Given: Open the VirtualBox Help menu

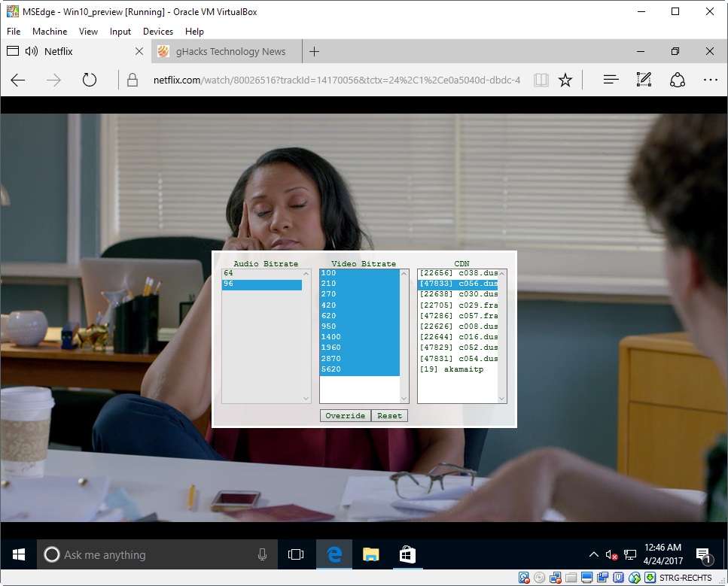Looking at the screenshot, I should point(194,31).
